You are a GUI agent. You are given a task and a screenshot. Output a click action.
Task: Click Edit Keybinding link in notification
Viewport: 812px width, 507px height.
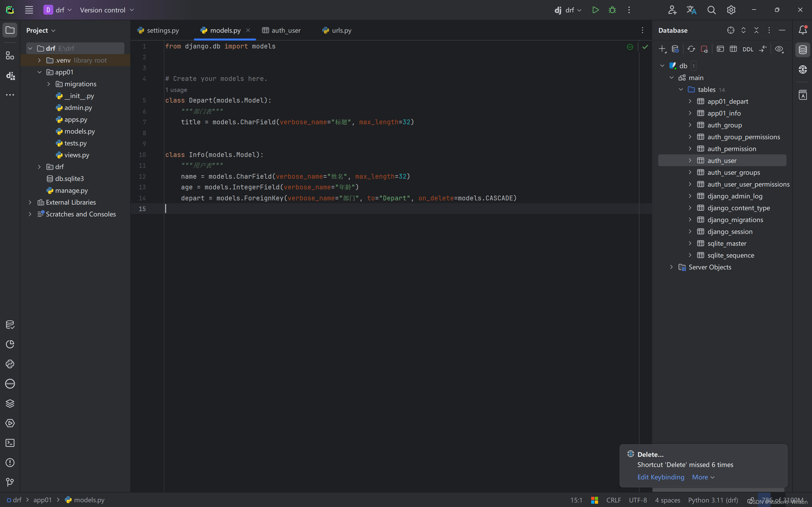661,477
